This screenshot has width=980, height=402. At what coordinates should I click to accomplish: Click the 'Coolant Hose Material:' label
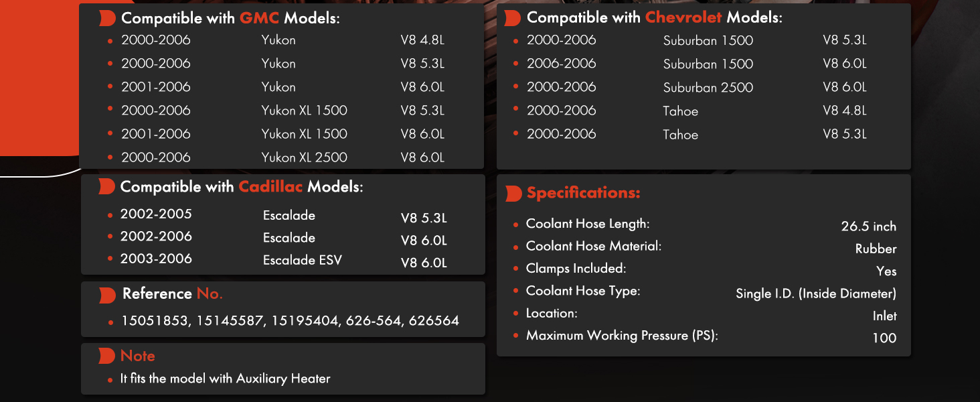point(594,246)
